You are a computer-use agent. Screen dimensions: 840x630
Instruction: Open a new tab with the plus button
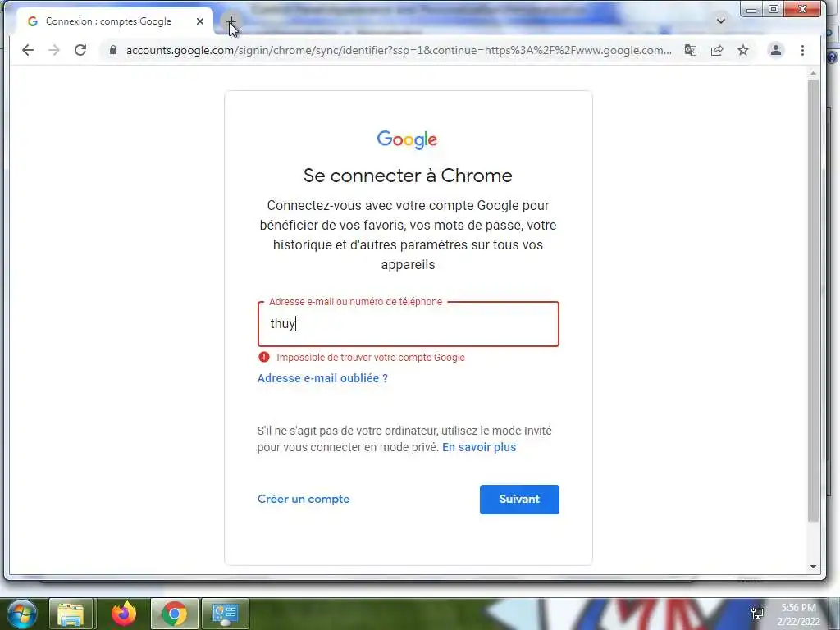click(231, 22)
